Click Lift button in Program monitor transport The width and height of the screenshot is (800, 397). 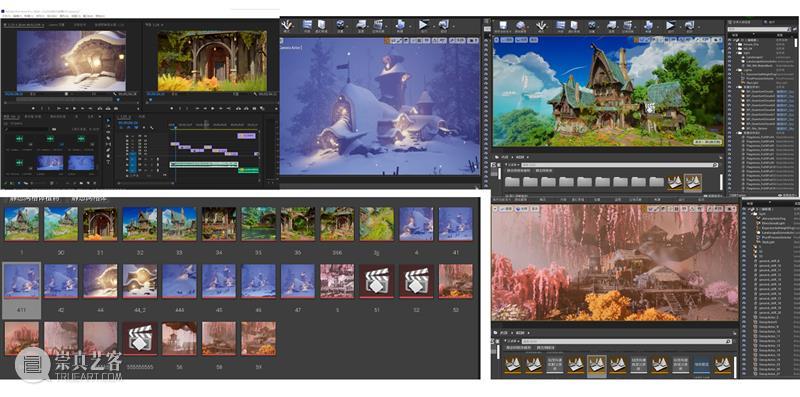point(238,108)
